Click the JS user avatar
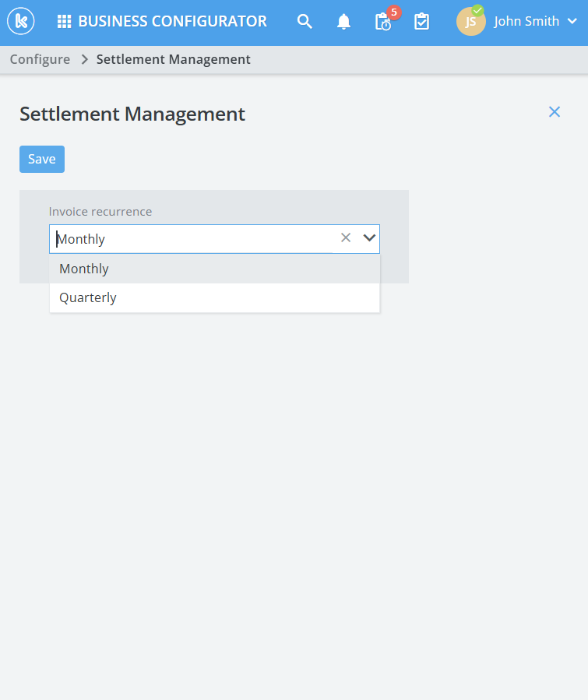 pyautogui.click(x=470, y=22)
